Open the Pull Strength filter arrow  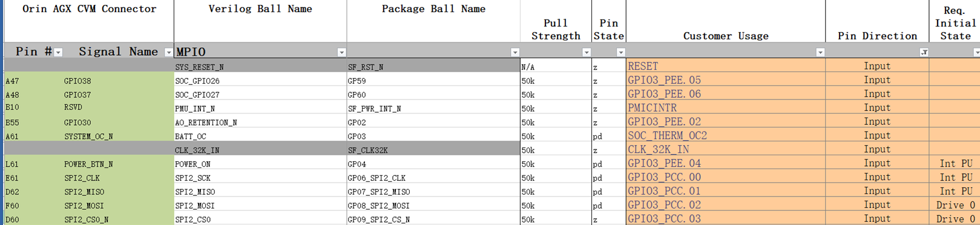[586, 53]
